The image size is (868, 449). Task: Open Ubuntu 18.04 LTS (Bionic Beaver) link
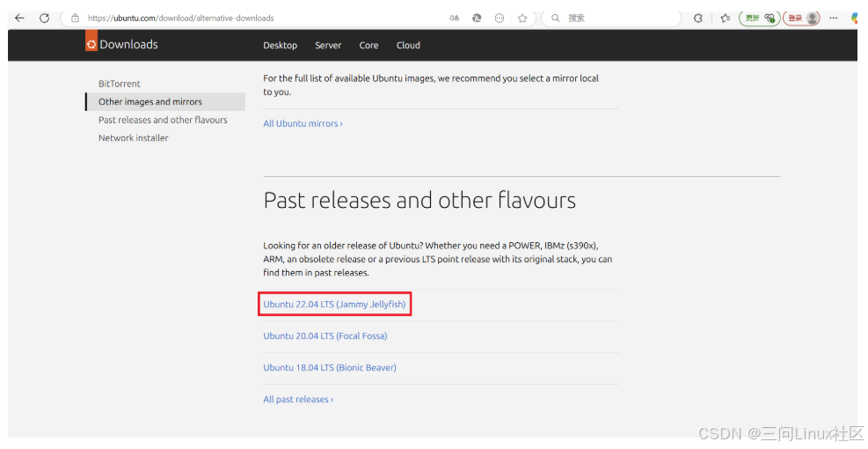(x=330, y=367)
